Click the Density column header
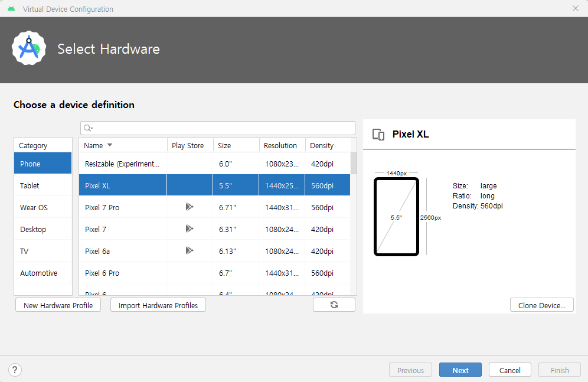588x382 pixels. tap(328, 145)
